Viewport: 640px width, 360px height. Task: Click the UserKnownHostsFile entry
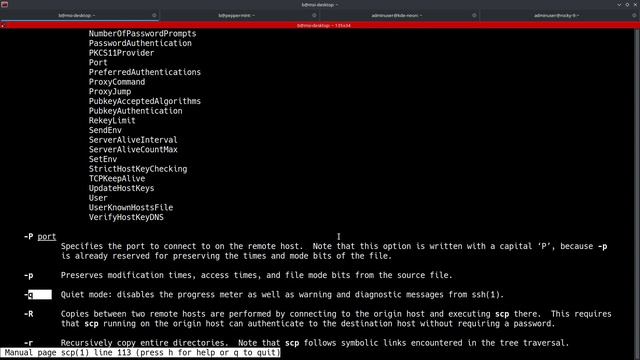click(131, 208)
